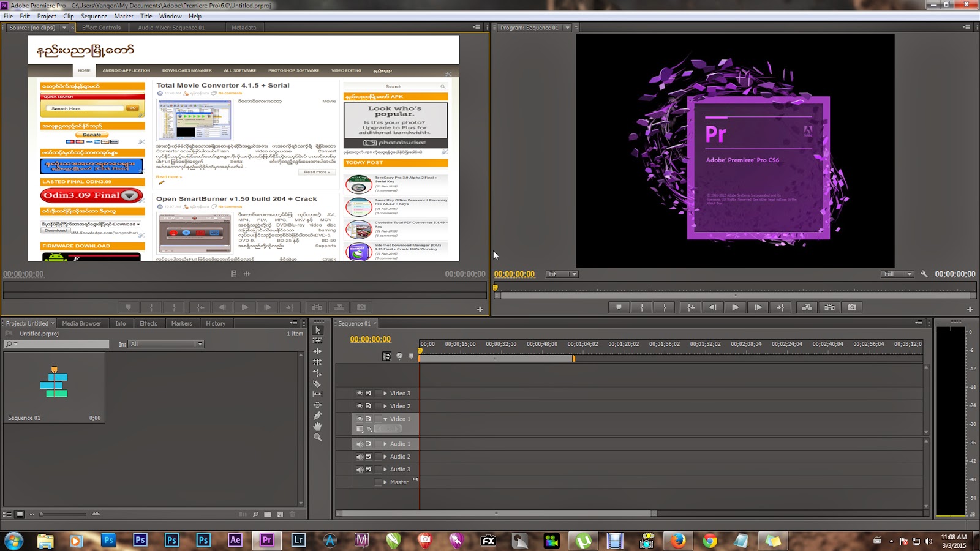Export frame from Program monitor

pos(852,307)
